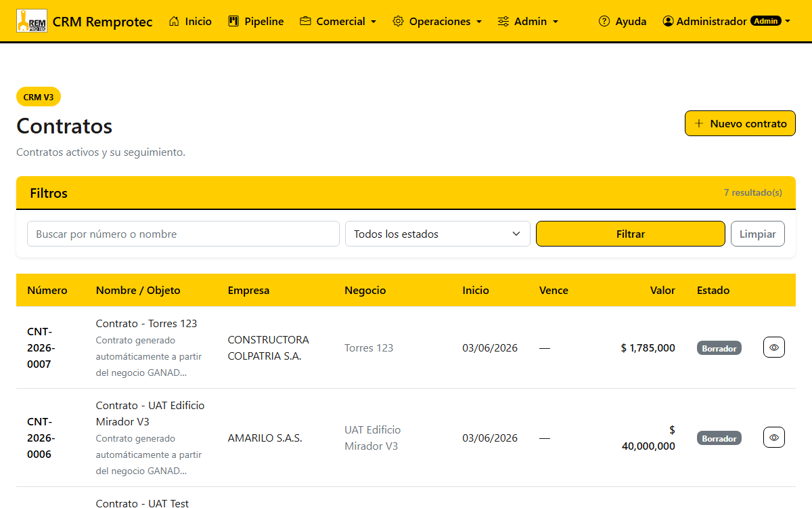Click the briefcase icon beside Comercial
This screenshot has height=508, width=812.
click(x=305, y=21)
